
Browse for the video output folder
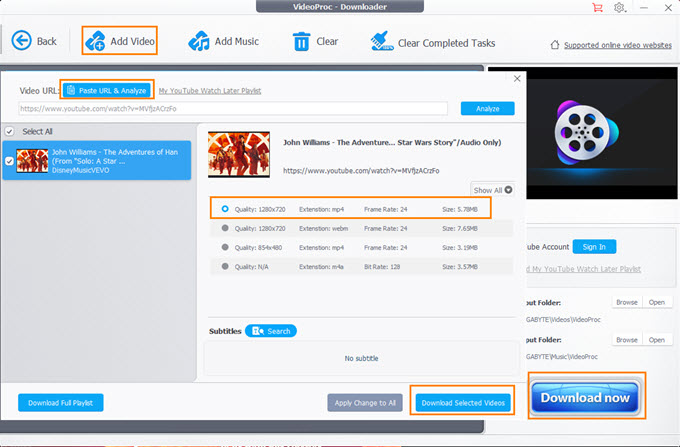(627, 302)
